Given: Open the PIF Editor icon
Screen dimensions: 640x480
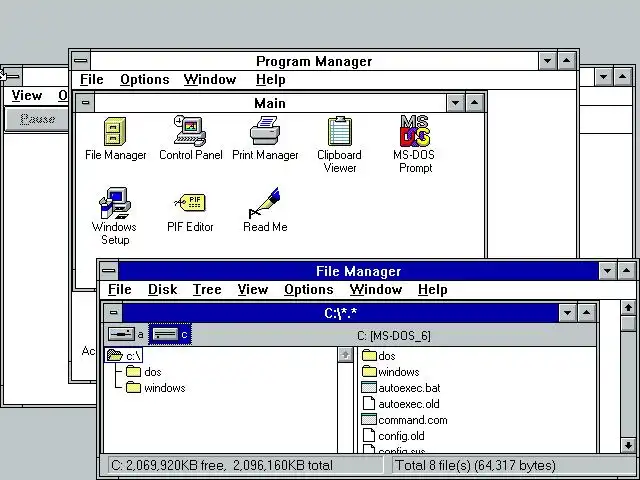Looking at the screenshot, I should (190, 212).
